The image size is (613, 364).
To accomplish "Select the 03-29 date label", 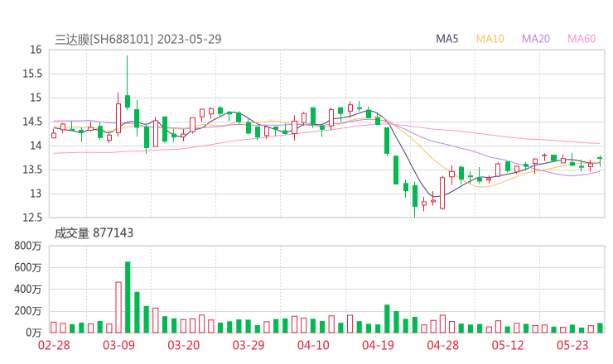I will (x=249, y=345).
